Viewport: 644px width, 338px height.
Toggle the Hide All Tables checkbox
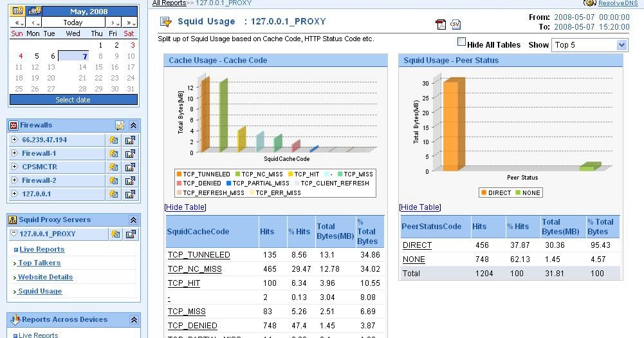tap(462, 42)
